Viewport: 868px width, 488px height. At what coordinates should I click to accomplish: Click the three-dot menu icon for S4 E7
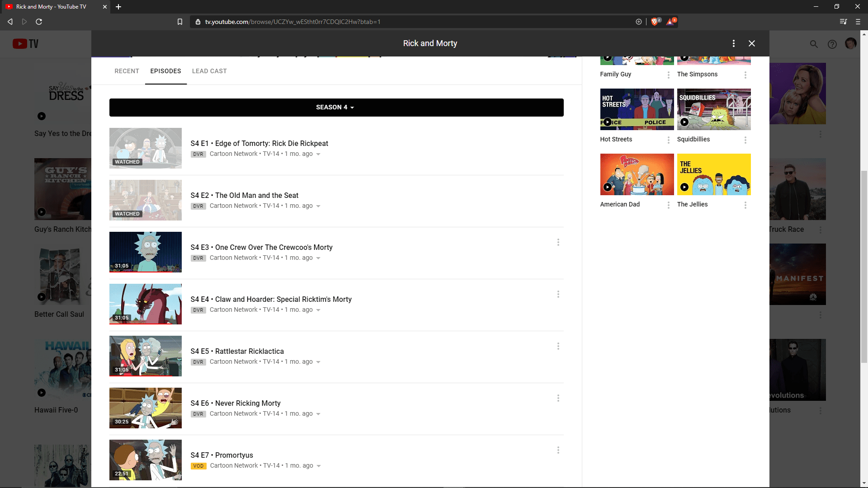(x=558, y=450)
